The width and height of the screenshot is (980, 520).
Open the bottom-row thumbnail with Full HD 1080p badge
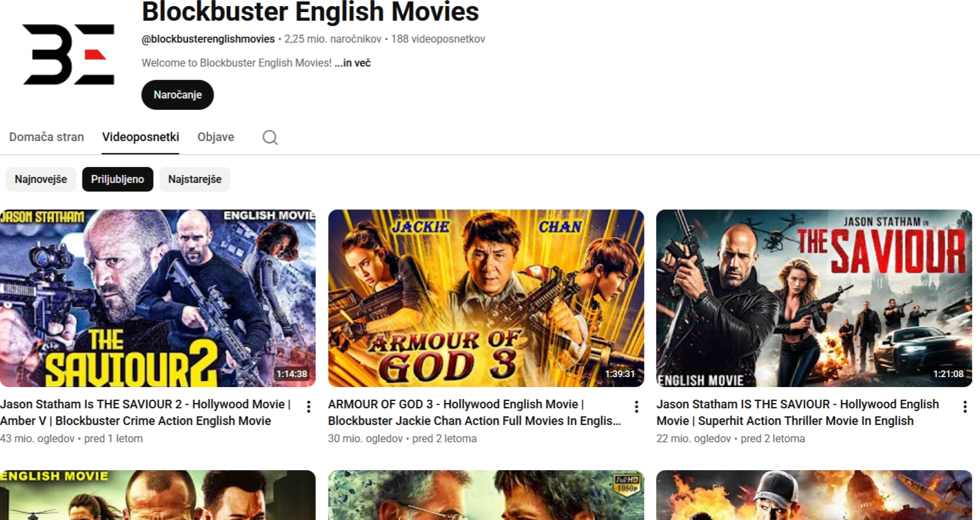[x=486, y=495]
